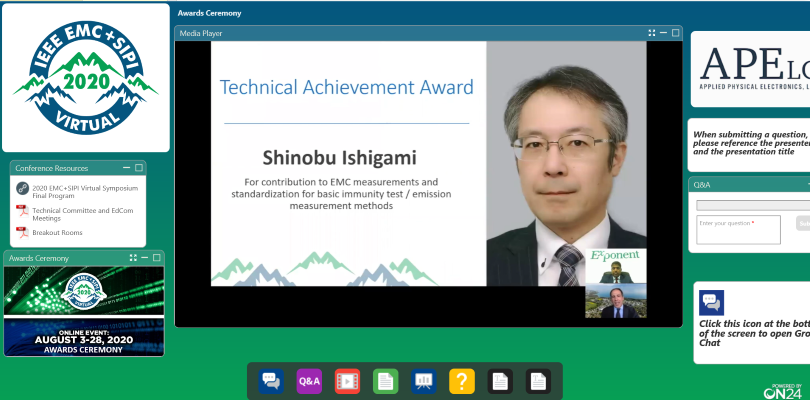Viewport: 810px width, 400px height.
Task: Minimize the Conference Resources panel
Action: click(x=127, y=168)
